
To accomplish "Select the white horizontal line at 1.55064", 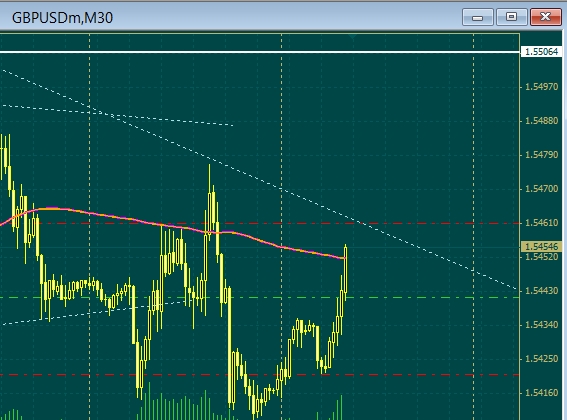I will pyautogui.click(x=260, y=52).
